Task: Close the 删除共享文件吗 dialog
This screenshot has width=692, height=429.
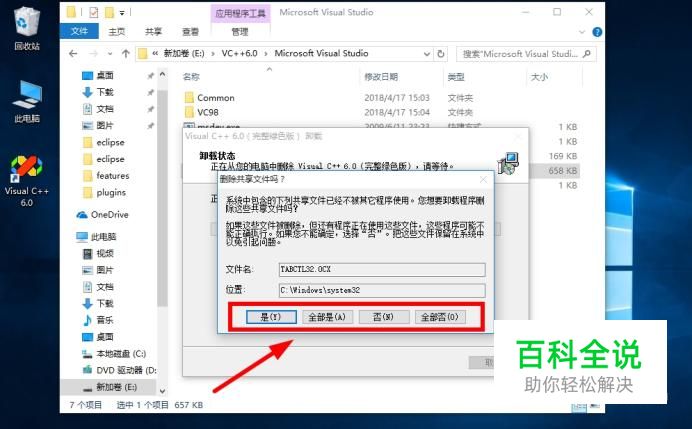Action: point(483,180)
